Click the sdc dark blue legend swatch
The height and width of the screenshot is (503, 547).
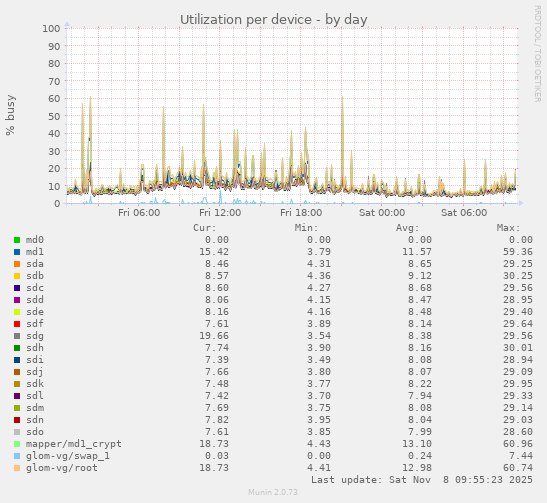coord(17,288)
